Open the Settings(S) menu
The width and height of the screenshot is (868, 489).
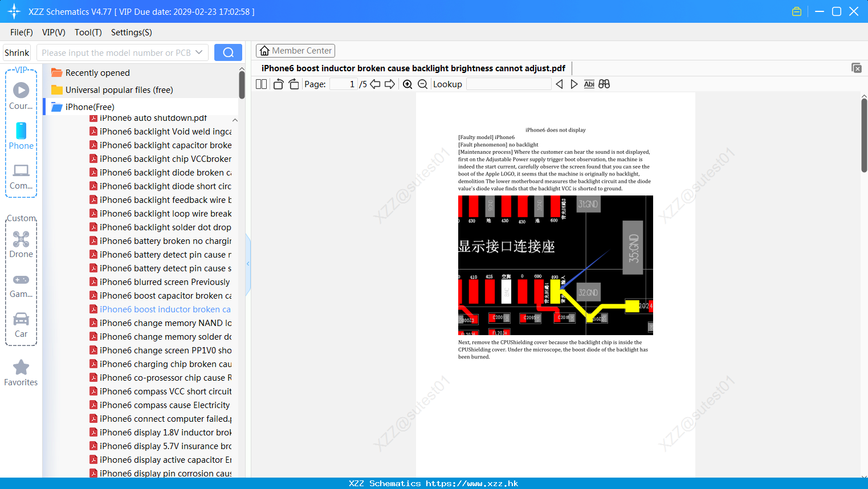[x=132, y=32]
